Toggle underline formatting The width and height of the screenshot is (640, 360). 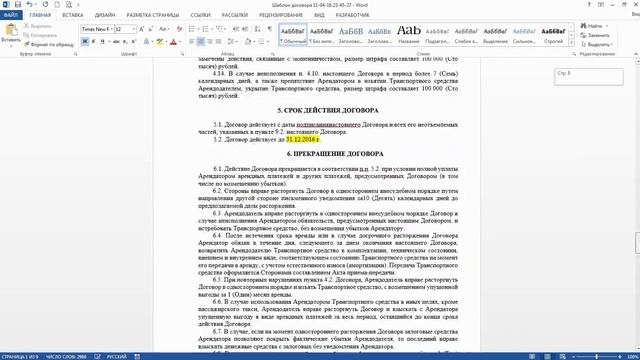click(102, 42)
